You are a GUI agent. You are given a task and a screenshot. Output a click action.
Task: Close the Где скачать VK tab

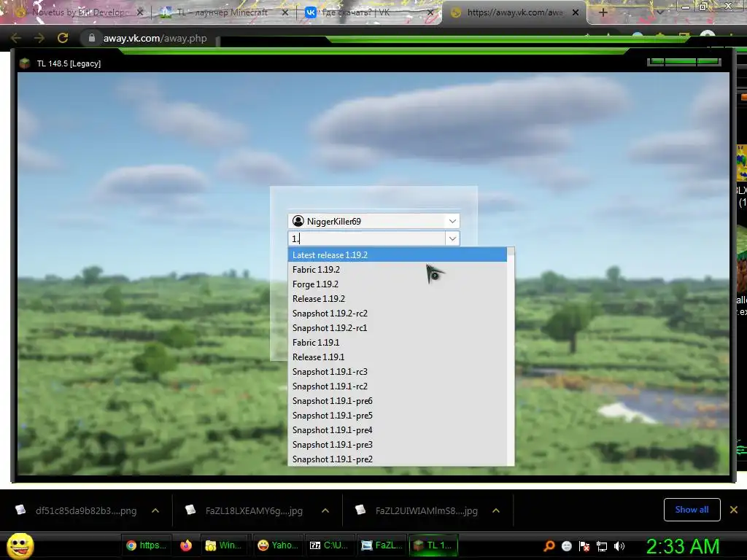click(x=430, y=12)
